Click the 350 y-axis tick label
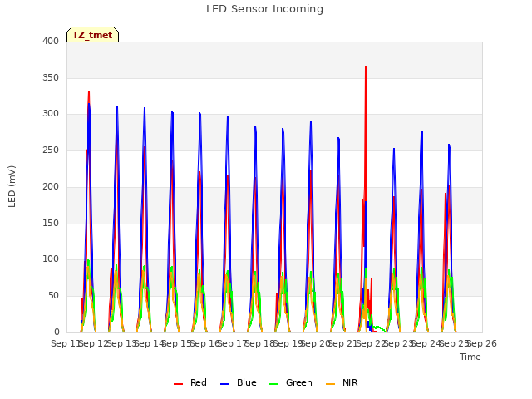Viewport: 532px width, 399px height. [51, 77]
